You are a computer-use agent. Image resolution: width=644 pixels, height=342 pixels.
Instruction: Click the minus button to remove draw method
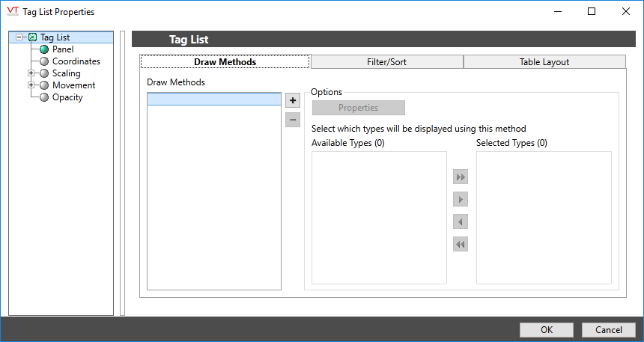[x=292, y=120]
